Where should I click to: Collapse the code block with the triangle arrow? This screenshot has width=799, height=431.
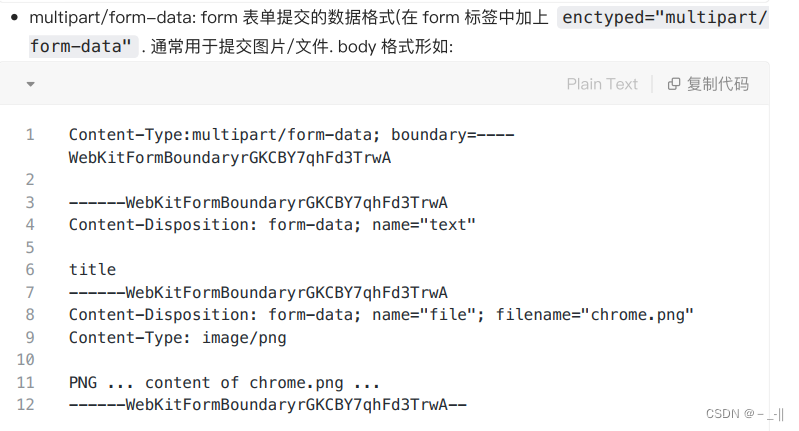(30, 84)
